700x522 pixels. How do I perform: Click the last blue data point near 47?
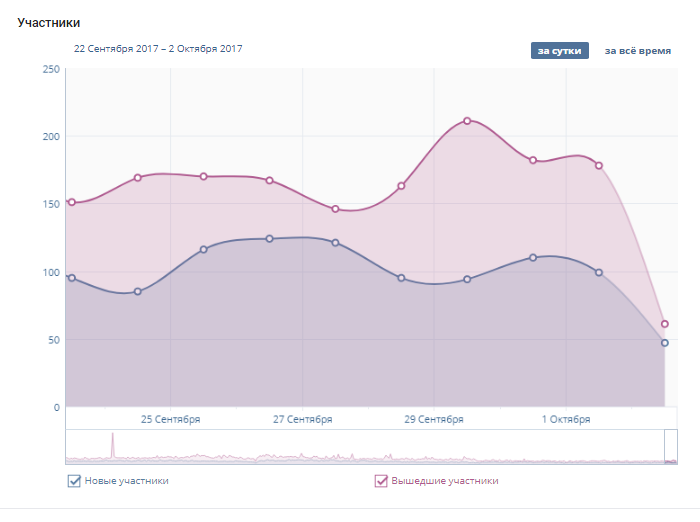click(665, 343)
